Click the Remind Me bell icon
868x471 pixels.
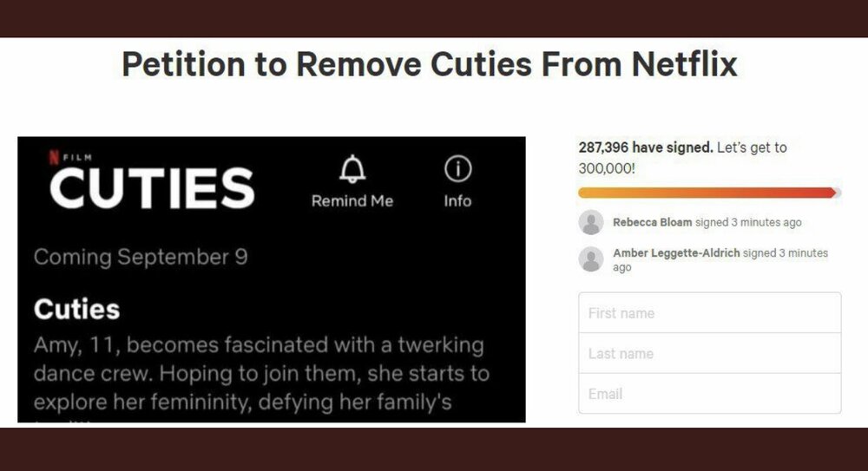click(352, 169)
